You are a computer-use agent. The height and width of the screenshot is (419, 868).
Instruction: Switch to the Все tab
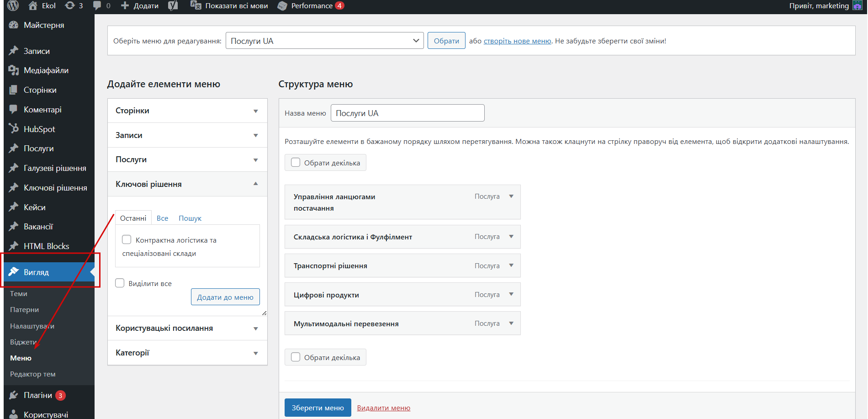click(x=162, y=218)
